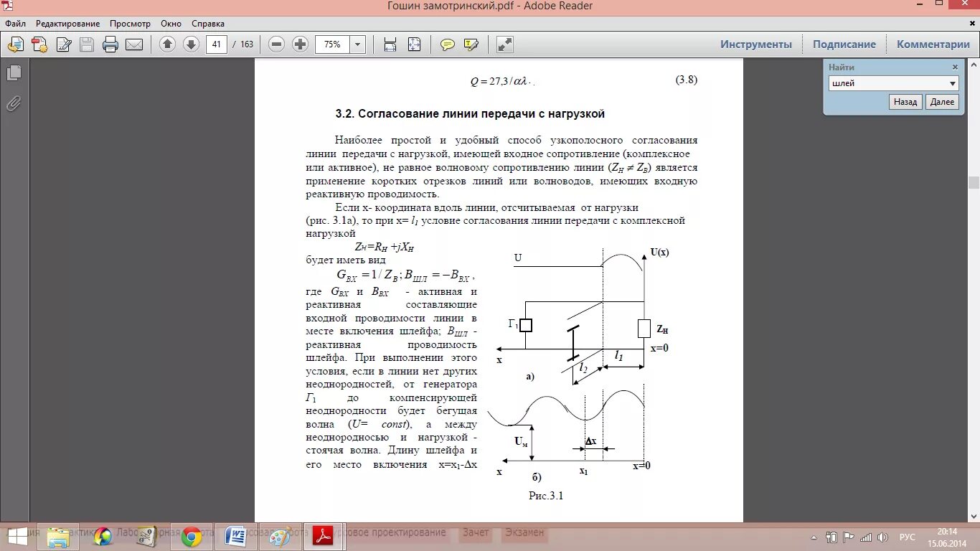Close the Найти search box
This screenshot has height=551, width=980.
[x=955, y=67]
